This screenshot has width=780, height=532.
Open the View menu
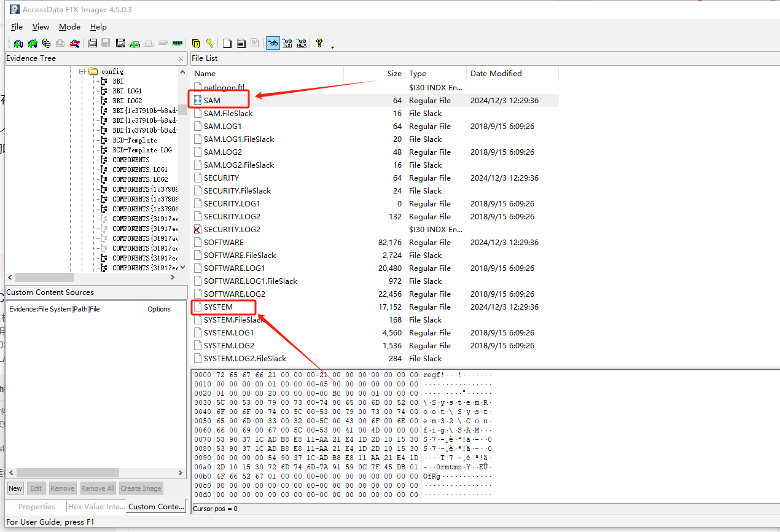(41, 27)
